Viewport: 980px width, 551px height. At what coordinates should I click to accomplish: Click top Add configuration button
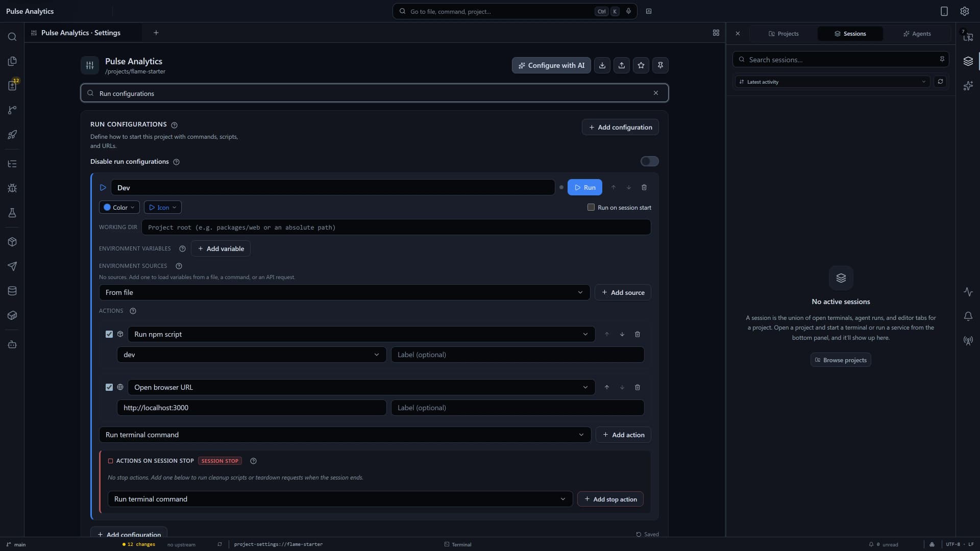[620, 127]
